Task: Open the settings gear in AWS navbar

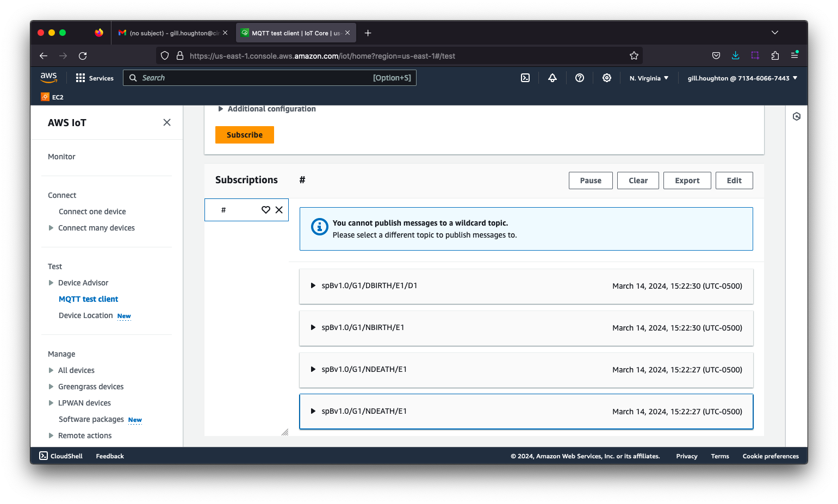Action: coord(607,78)
